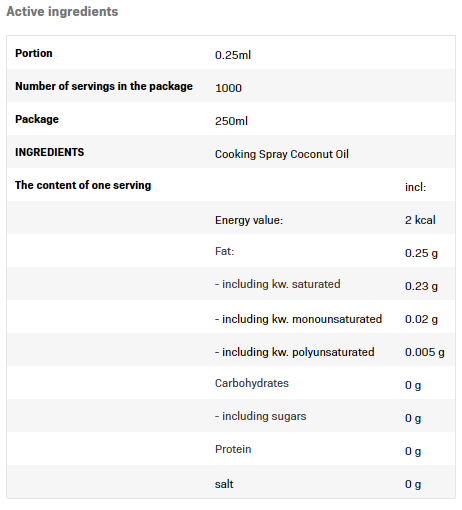The image size is (462, 510).
Task: Select Number of servings in the package
Action: [x=104, y=86]
